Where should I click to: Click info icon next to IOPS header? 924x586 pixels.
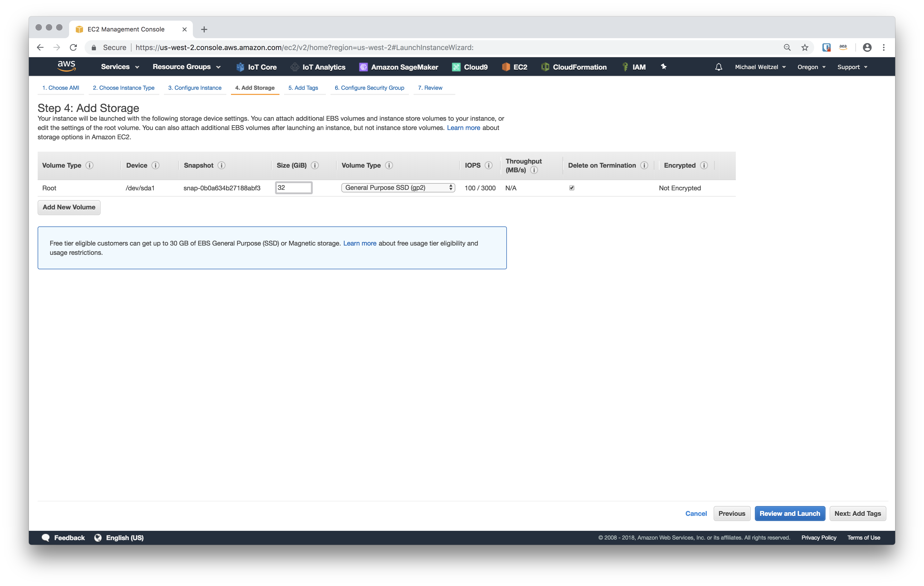tap(489, 166)
